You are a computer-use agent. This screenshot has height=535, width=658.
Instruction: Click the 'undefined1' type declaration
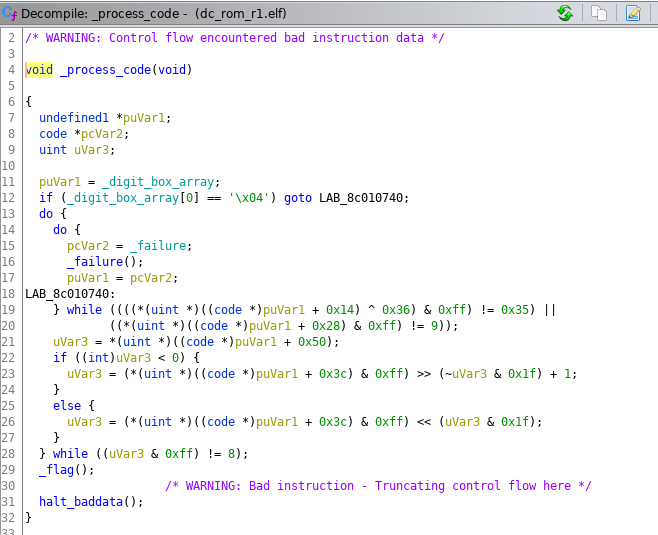pos(74,118)
